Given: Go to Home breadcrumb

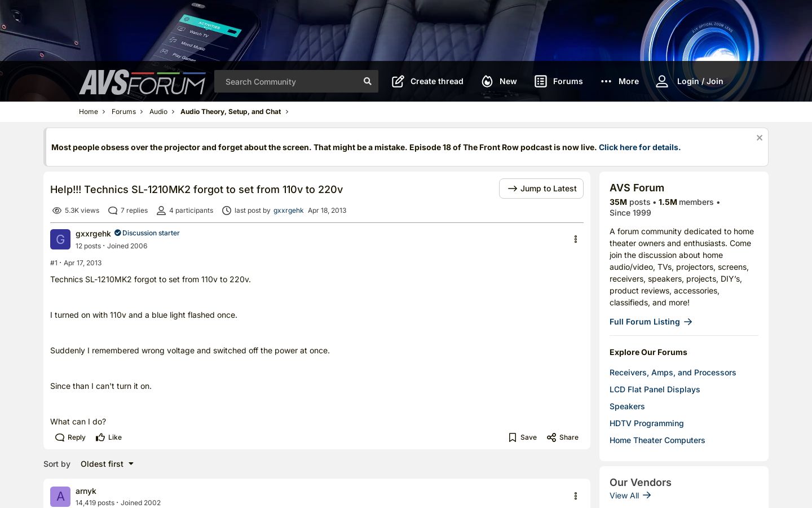Looking at the screenshot, I should click(89, 112).
